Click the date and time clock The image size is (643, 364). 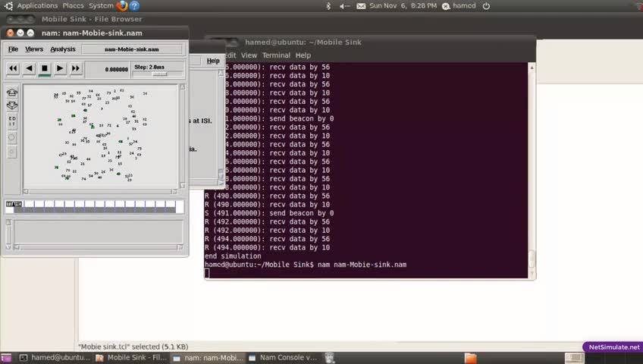(403, 6)
